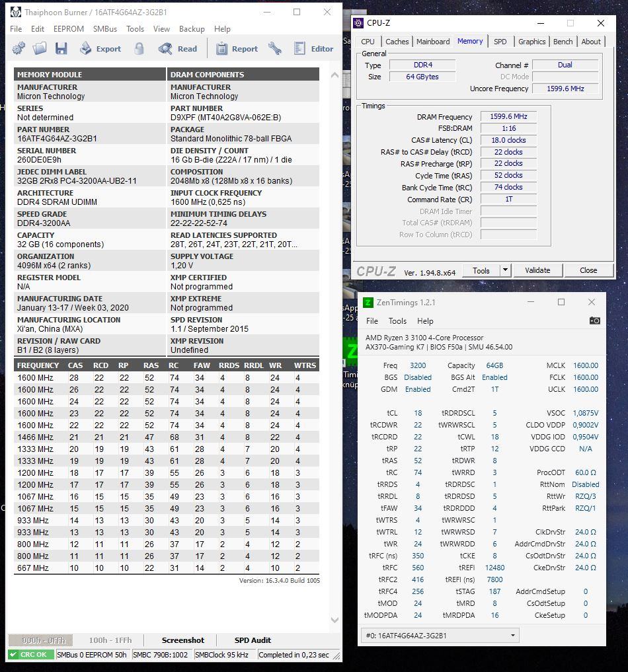
Task: Click the scroll up arrow in Thaiphoon Burner report
Action: (334, 75)
